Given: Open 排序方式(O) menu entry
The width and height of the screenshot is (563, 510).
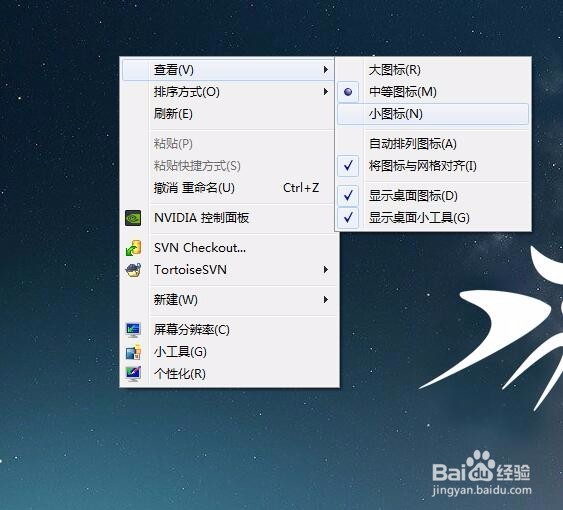Looking at the screenshot, I should 228,92.
